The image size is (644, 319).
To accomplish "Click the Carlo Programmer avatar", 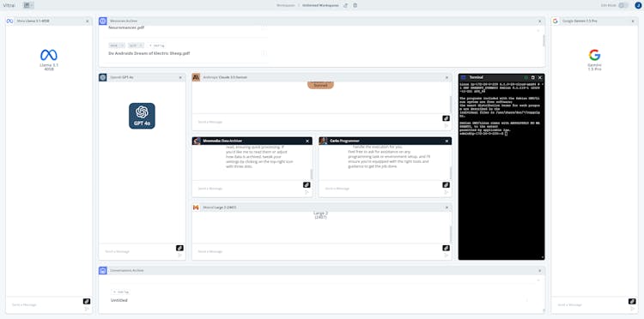I will [323, 141].
